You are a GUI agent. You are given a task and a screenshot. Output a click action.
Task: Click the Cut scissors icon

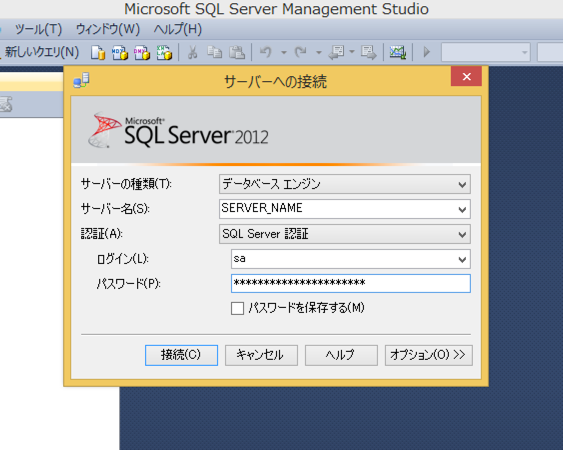[x=193, y=53]
